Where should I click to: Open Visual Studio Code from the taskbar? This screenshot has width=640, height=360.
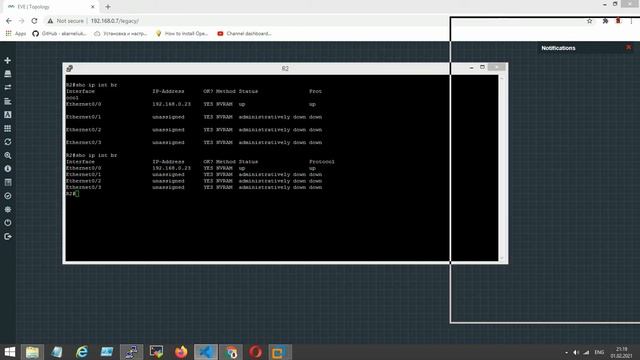206,352
